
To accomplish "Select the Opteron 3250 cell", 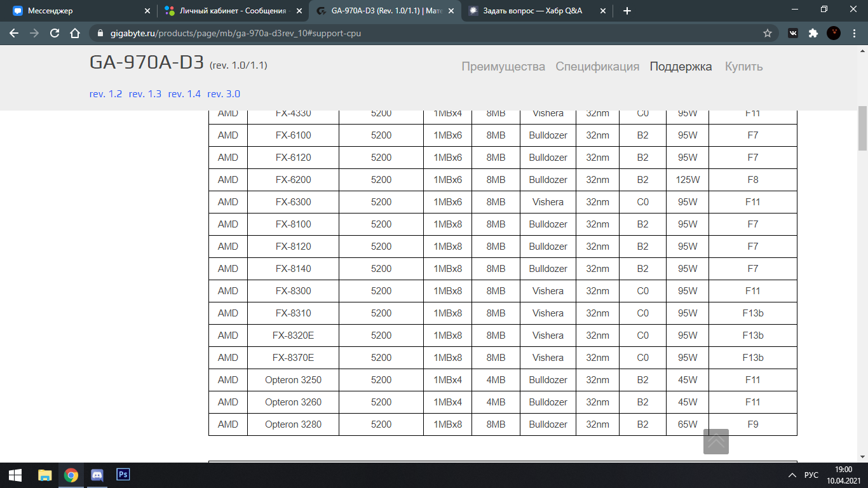I will [293, 380].
